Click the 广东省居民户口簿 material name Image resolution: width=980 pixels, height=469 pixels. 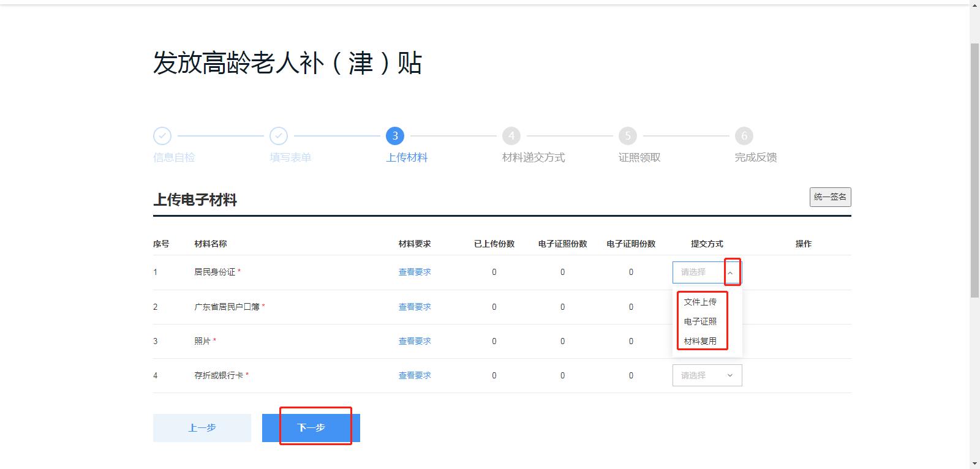click(227, 307)
